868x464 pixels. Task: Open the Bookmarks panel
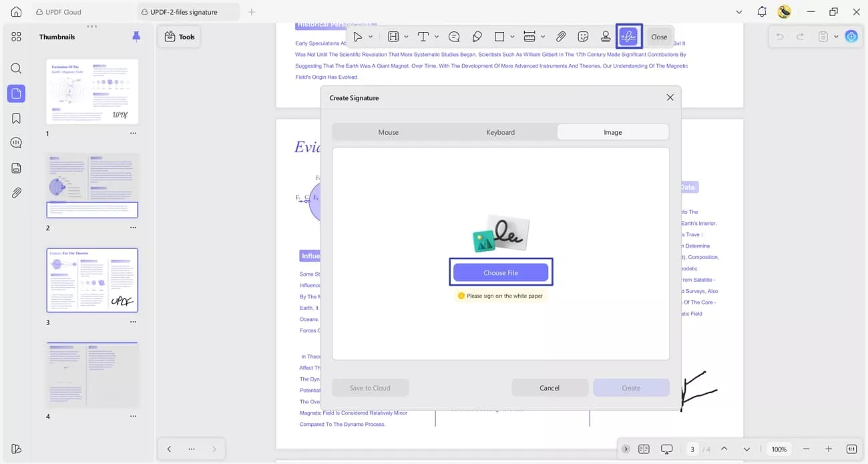pyautogui.click(x=16, y=118)
